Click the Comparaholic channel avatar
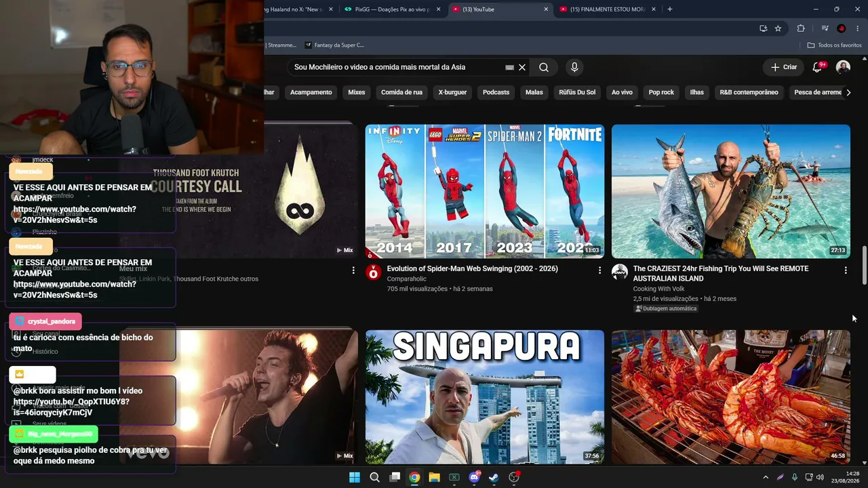Image resolution: width=868 pixels, height=488 pixels. [373, 272]
